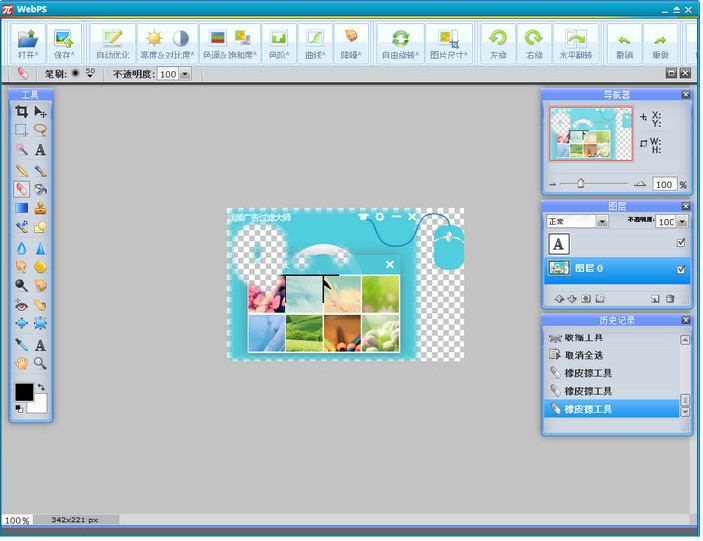Choose the Magic Wand tool
Viewport: 703px width, 541px height.
coord(21,150)
